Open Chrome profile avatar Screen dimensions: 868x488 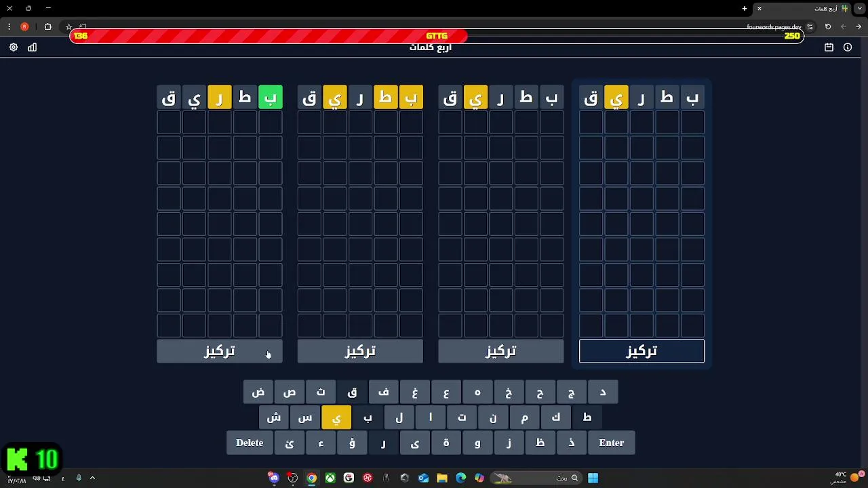click(x=24, y=27)
